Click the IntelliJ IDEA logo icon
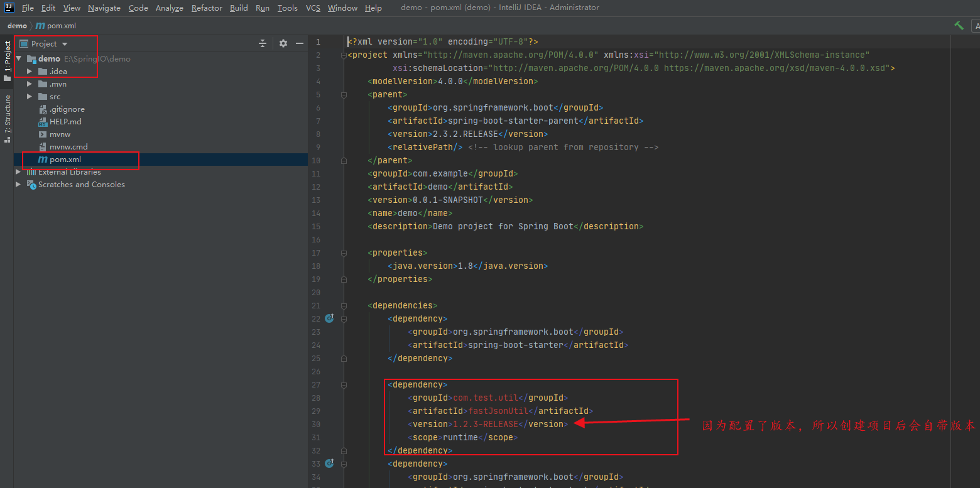This screenshot has width=980, height=488. (9, 8)
